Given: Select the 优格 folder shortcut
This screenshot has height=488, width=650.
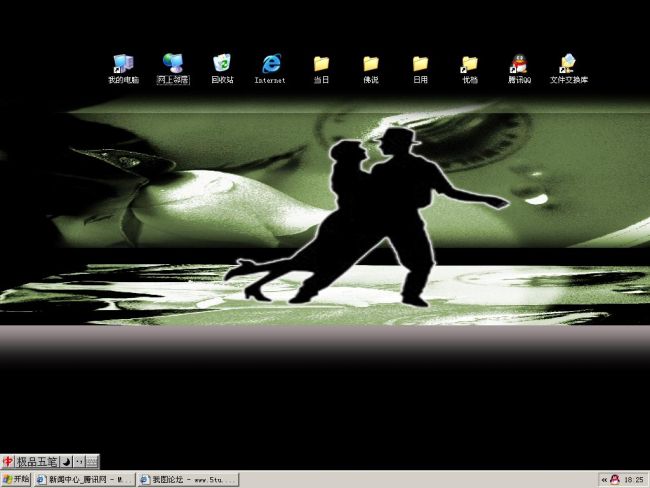Looking at the screenshot, I should point(469,66).
